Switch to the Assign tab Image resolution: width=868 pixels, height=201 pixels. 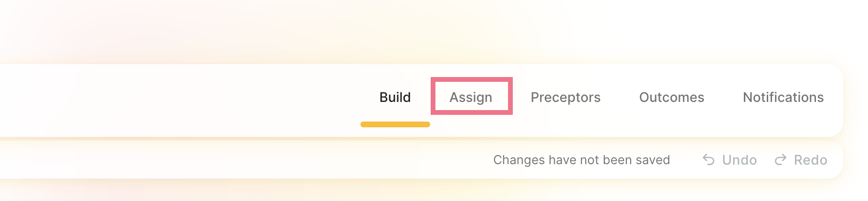click(x=471, y=97)
